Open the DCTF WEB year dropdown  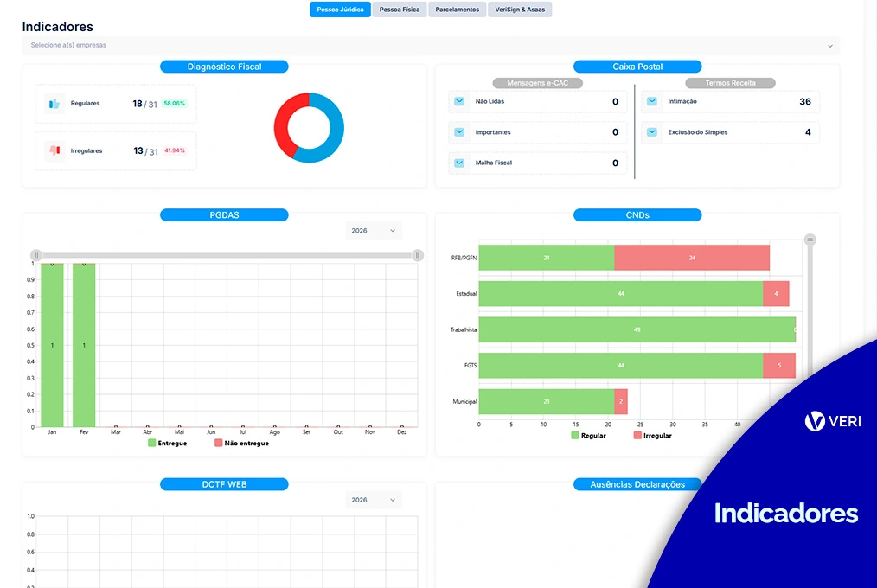374,500
